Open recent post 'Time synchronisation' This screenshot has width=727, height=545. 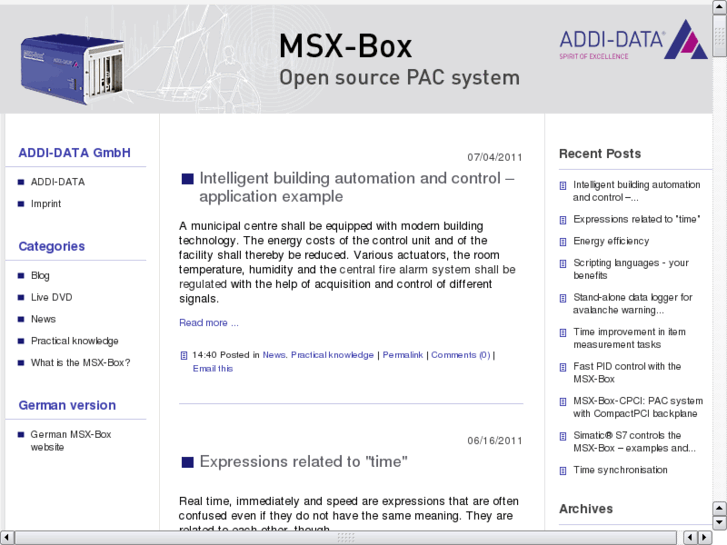620,470
